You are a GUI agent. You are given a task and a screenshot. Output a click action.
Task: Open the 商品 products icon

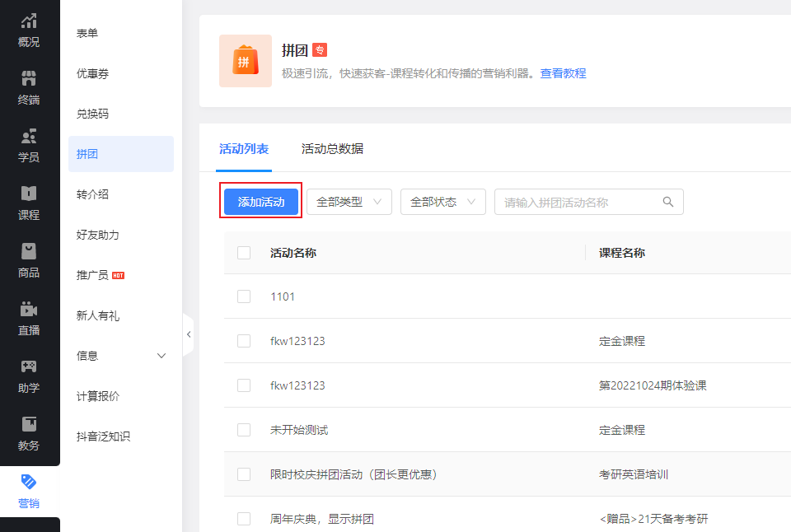tap(29, 251)
